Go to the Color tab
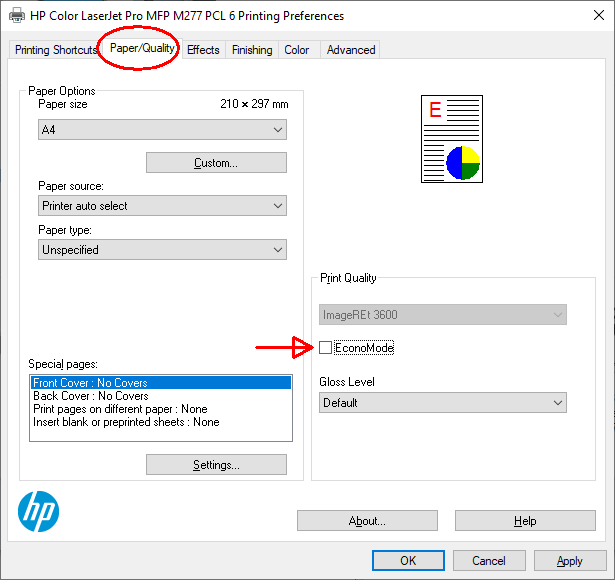The width and height of the screenshot is (615, 580). click(297, 50)
